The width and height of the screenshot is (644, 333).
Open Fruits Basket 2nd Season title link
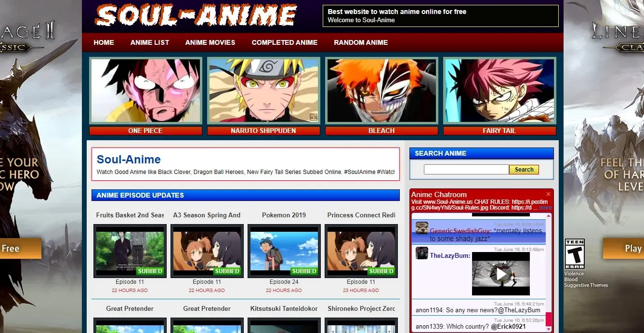pyautogui.click(x=130, y=215)
